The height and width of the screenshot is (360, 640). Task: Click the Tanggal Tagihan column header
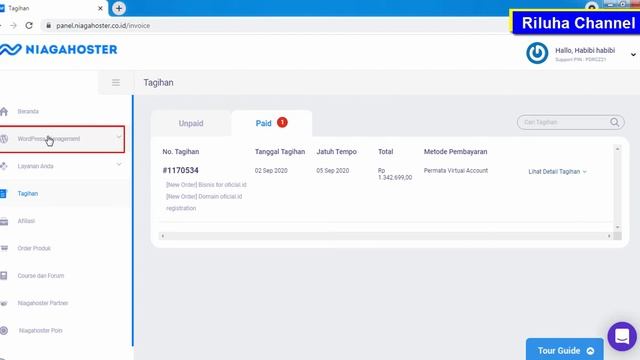(x=280, y=151)
